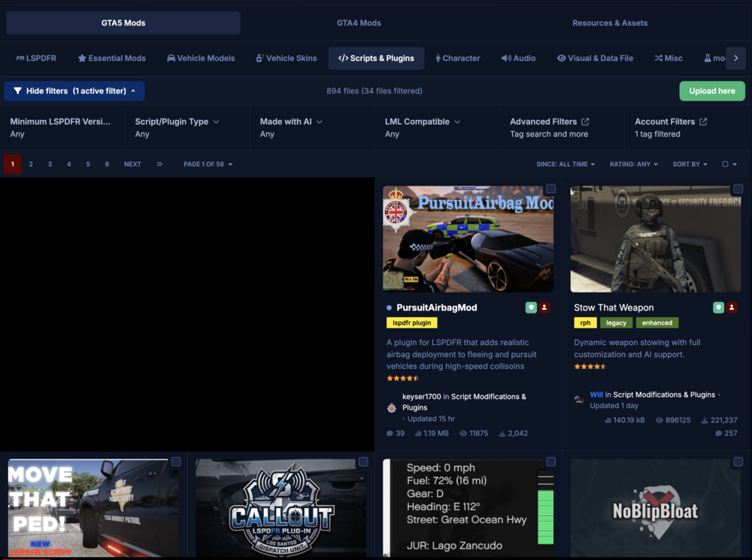Screen dimensions: 752x560
Task: Open SORT BY dropdown
Action: click(x=690, y=164)
